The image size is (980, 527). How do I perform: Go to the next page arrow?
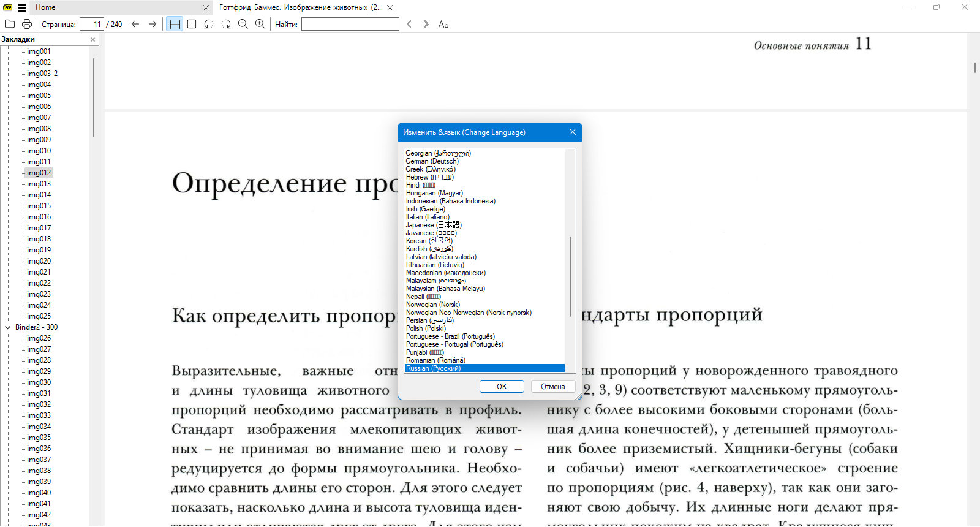tap(153, 24)
